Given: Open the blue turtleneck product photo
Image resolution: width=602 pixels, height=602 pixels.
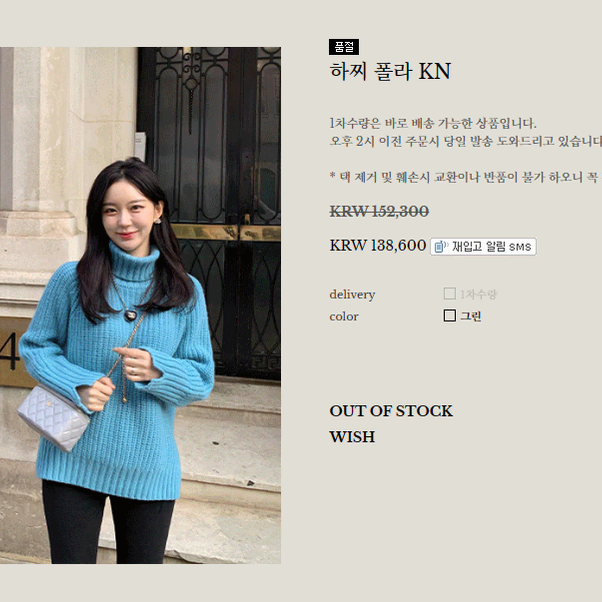Looking at the screenshot, I should [x=141, y=306].
